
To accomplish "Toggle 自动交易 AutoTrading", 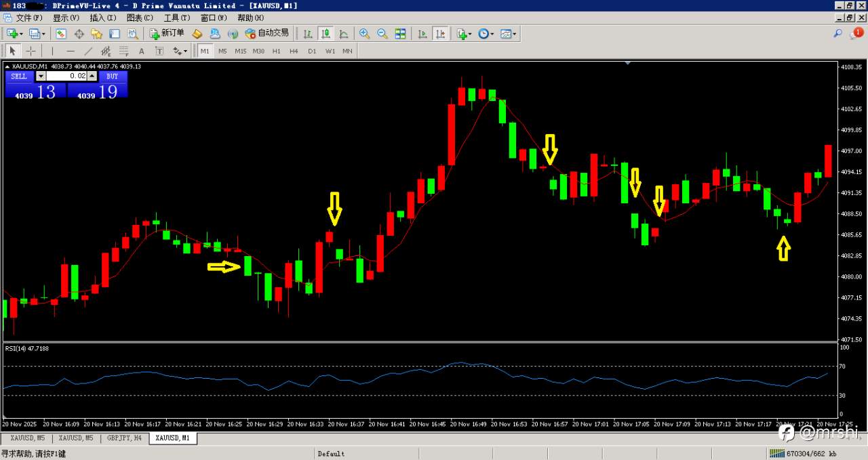I will coord(267,33).
